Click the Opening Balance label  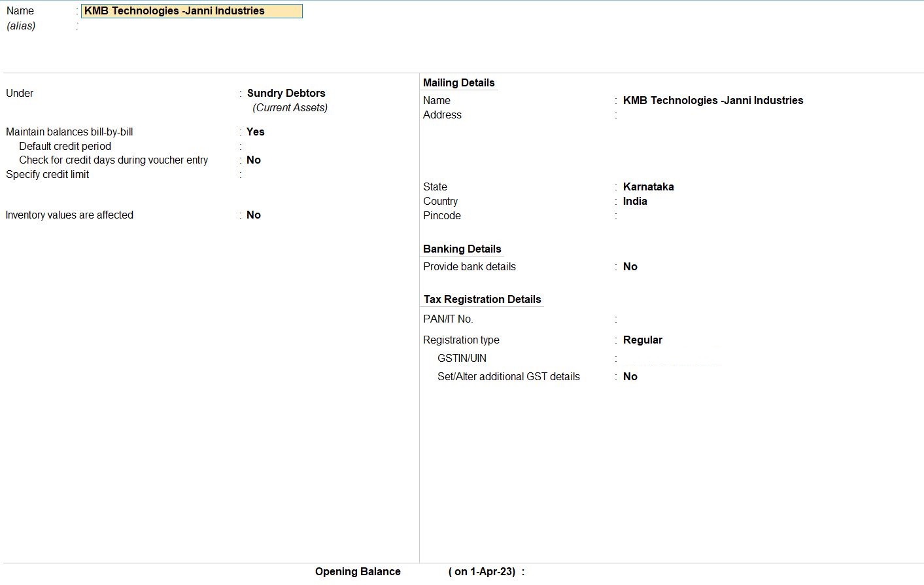pos(358,571)
